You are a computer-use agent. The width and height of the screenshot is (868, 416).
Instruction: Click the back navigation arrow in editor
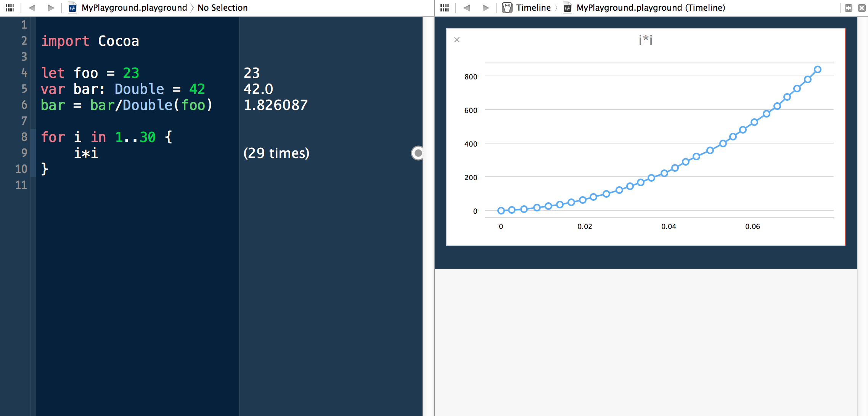32,7
